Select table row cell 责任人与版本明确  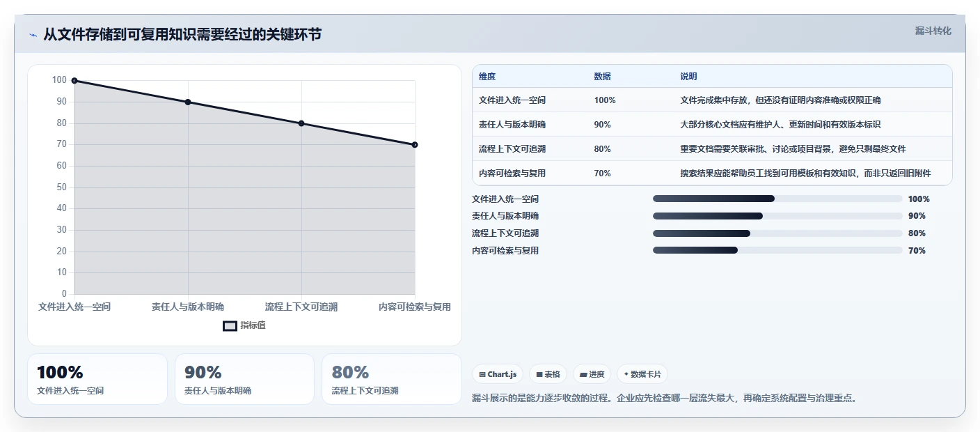click(512, 125)
